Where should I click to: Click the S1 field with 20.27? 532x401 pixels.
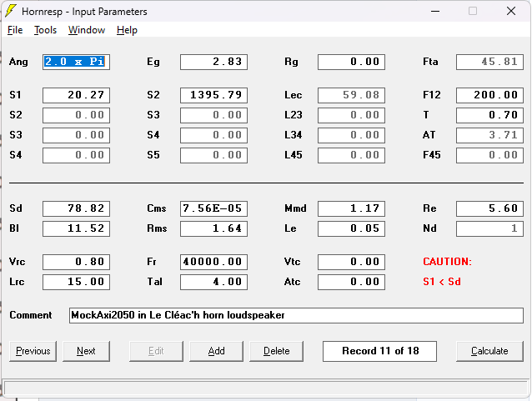(x=77, y=95)
